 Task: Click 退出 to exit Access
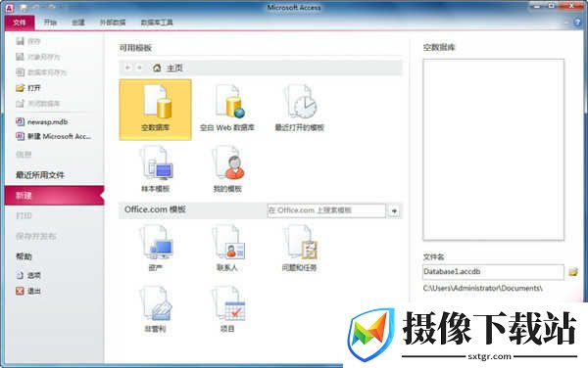click(28, 291)
